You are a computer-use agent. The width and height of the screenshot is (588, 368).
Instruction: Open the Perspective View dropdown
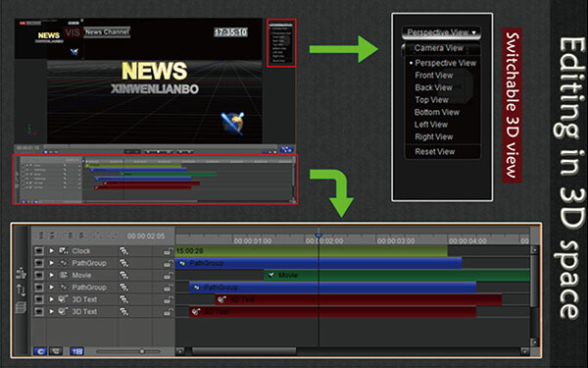pyautogui.click(x=441, y=32)
